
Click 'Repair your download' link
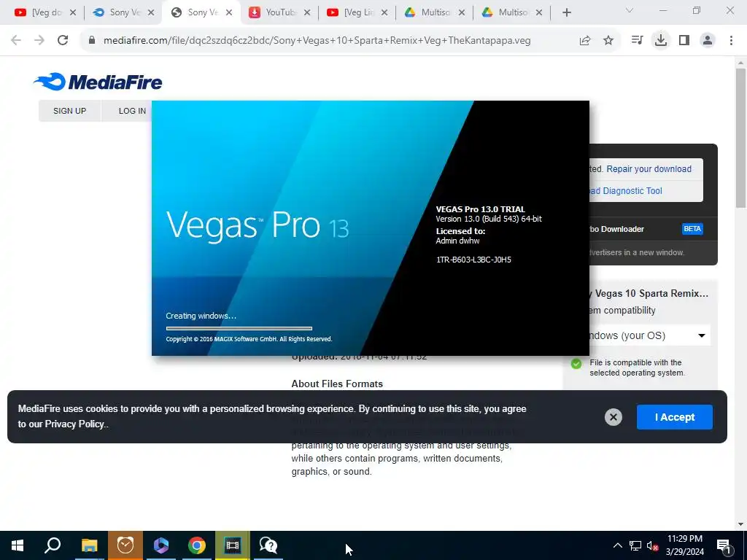click(x=649, y=169)
